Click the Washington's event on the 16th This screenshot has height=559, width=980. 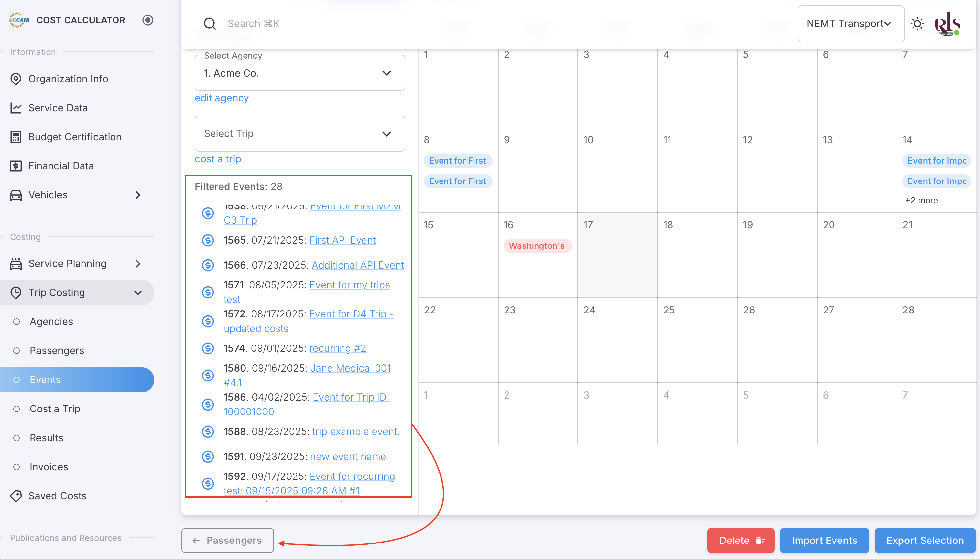pyautogui.click(x=537, y=246)
